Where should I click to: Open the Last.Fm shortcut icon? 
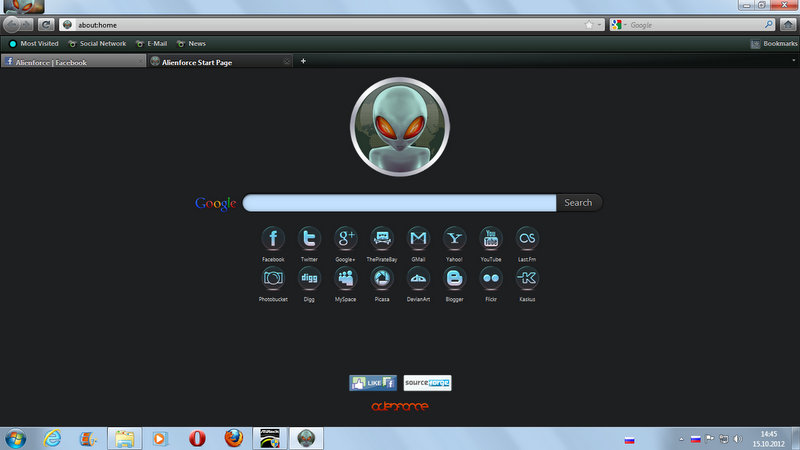(x=527, y=238)
